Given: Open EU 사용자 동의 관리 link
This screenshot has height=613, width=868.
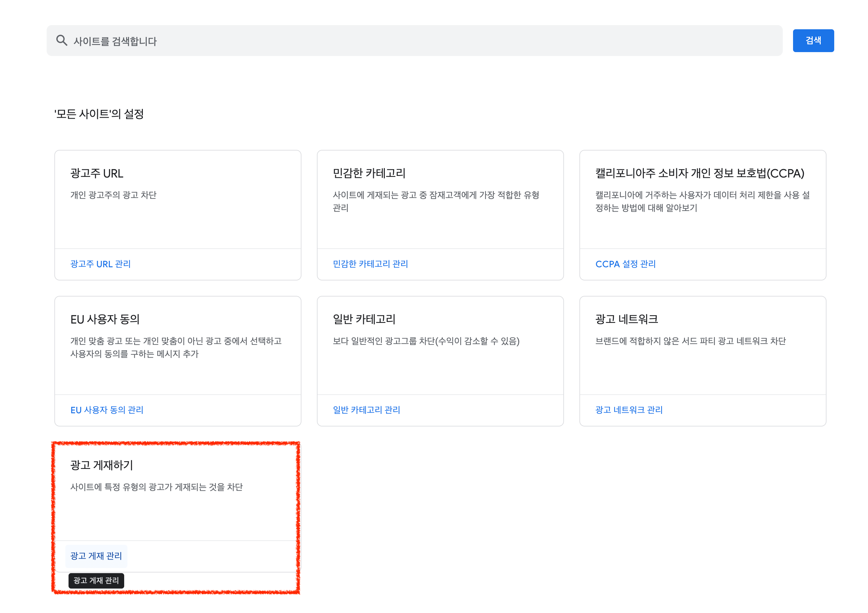Looking at the screenshot, I should [107, 410].
